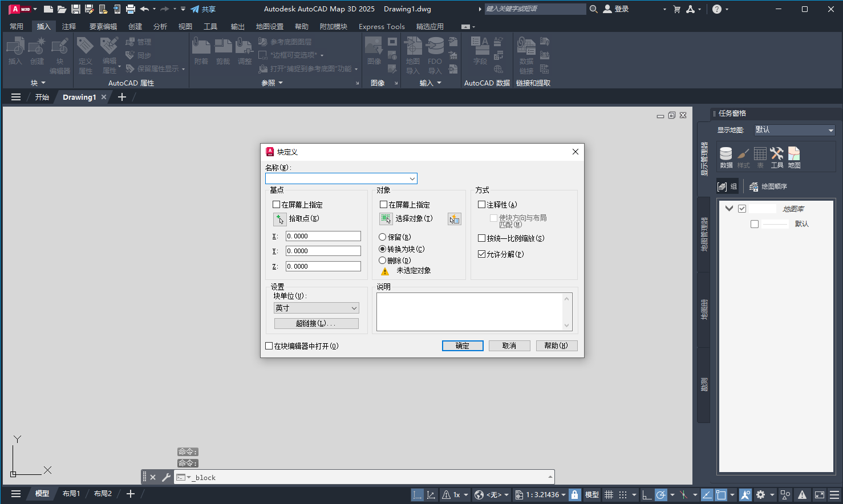Click the 确定 button to confirm
Image resolution: width=843 pixels, height=504 pixels.
click(462, 346)
